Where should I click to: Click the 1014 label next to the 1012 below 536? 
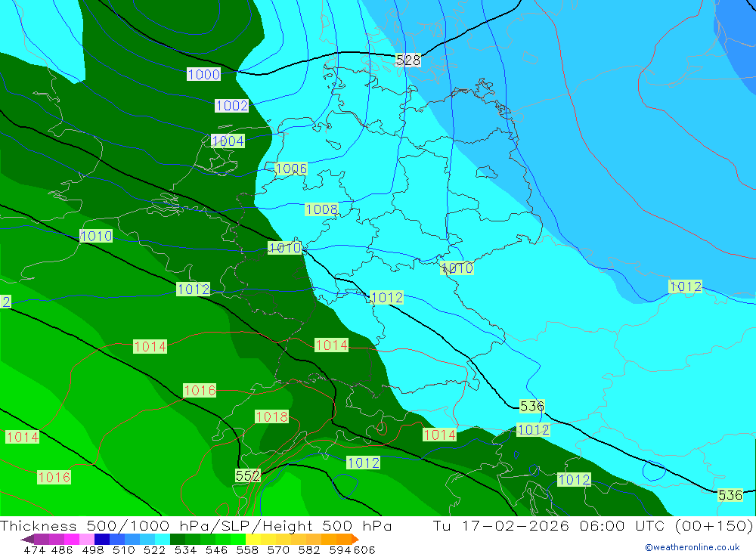439,435
